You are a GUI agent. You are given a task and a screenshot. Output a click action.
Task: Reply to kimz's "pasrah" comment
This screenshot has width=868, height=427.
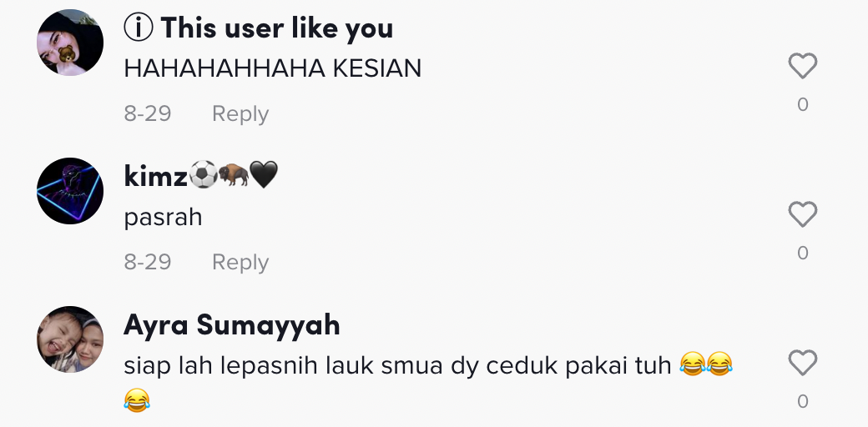[240, 262]
